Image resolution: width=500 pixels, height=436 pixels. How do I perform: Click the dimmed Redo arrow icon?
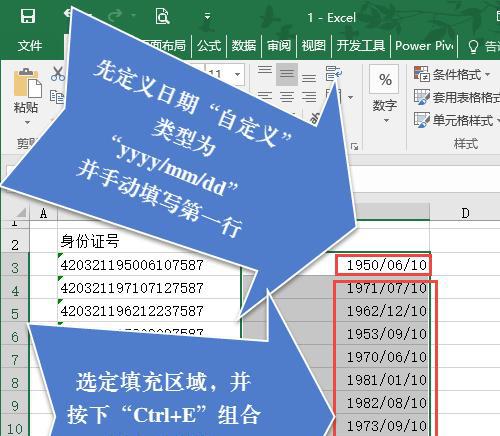[x=115, y=15]
